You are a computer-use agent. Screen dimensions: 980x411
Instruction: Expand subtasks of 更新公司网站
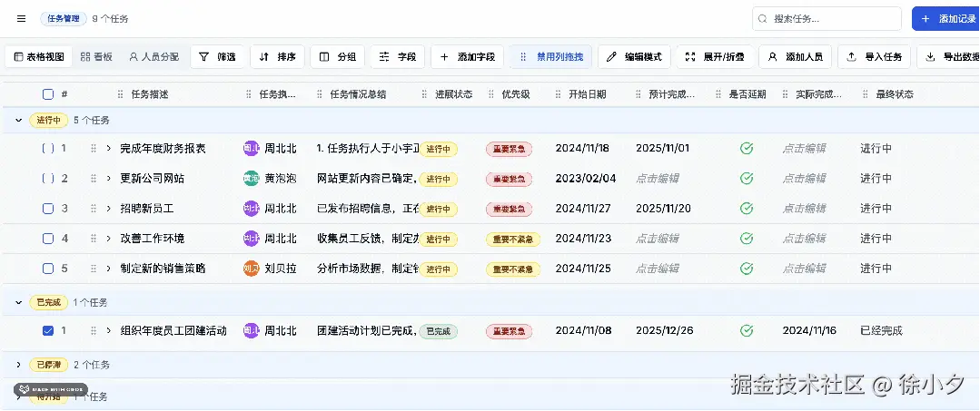coord(109,179)
